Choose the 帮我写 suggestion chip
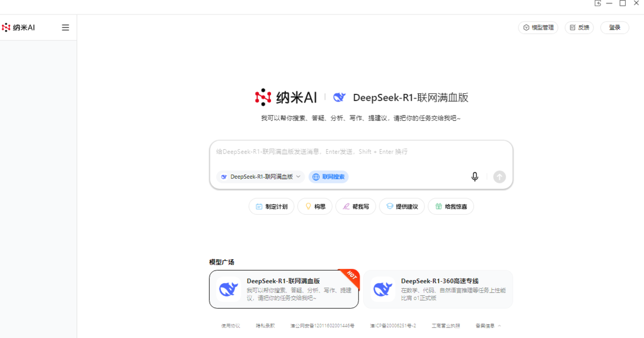The width and height of the screenshot is (644, 338). 356,207
